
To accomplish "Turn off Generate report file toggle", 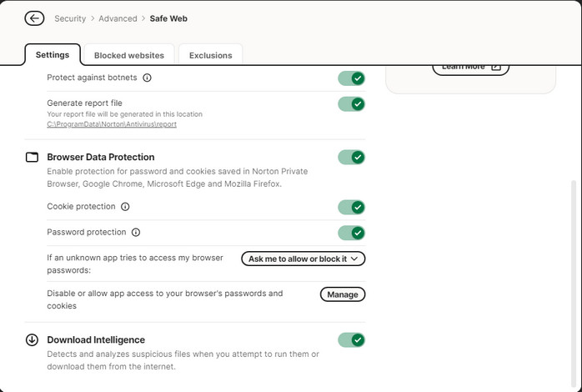I will 352,104.
